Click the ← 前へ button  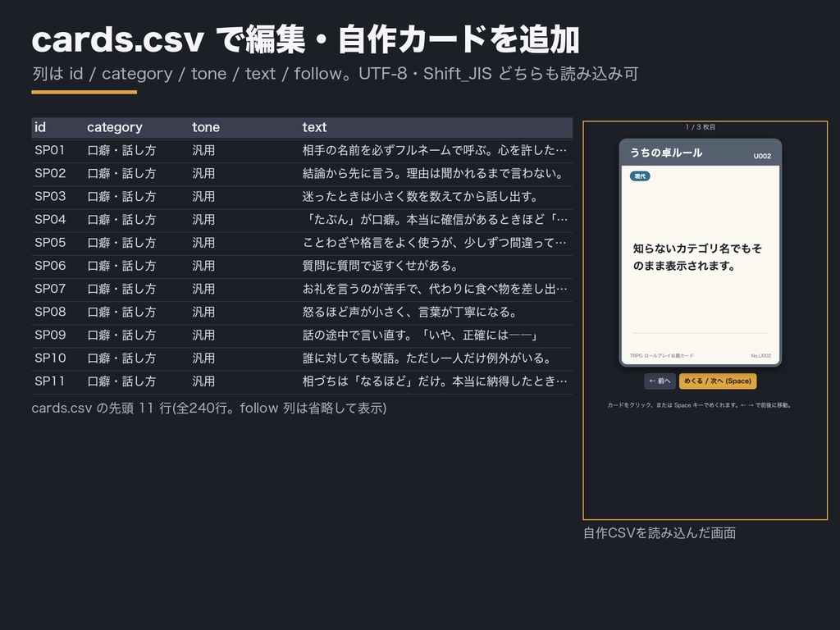[660, 381]
